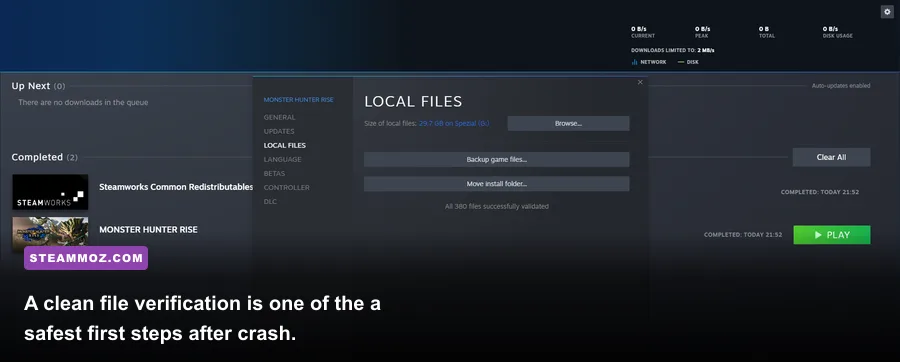Viewport: 900px width, 362px height.
Task: Click Steamworks completed today 21:52 timestamp
Action: (x=820, y=192)
